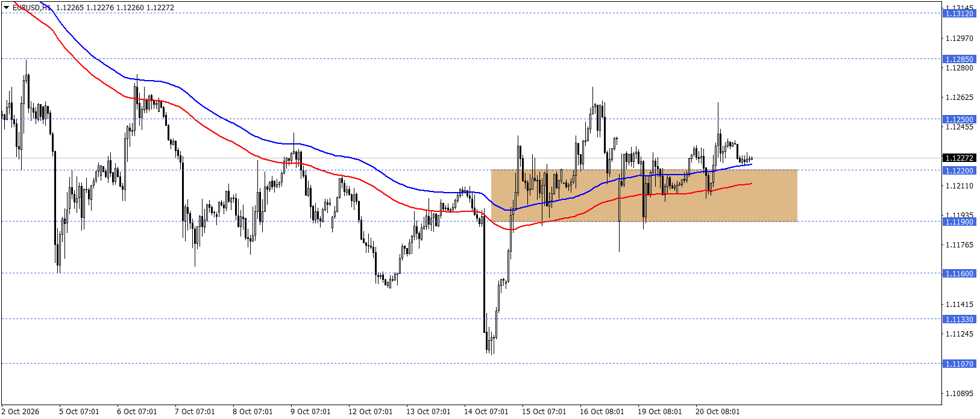Screen dimensions: 980x419
Task: Click price scale value 1.10895
Action: (960, 393)
